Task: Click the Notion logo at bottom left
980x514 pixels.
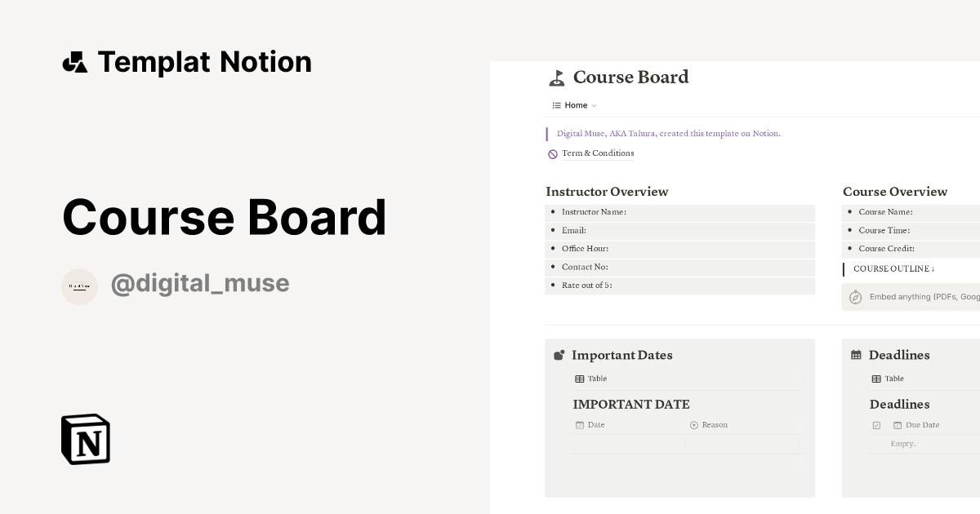Action: tap(85, 439)
